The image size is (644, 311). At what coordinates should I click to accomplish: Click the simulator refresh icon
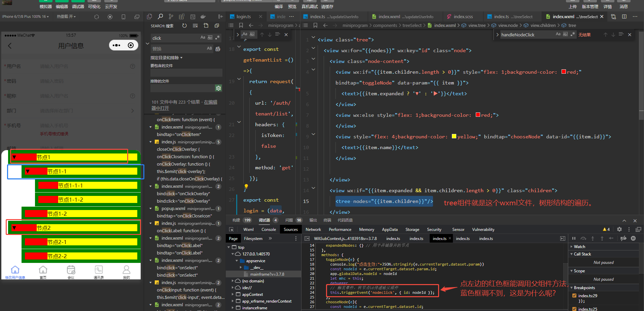tap(97, 17)
